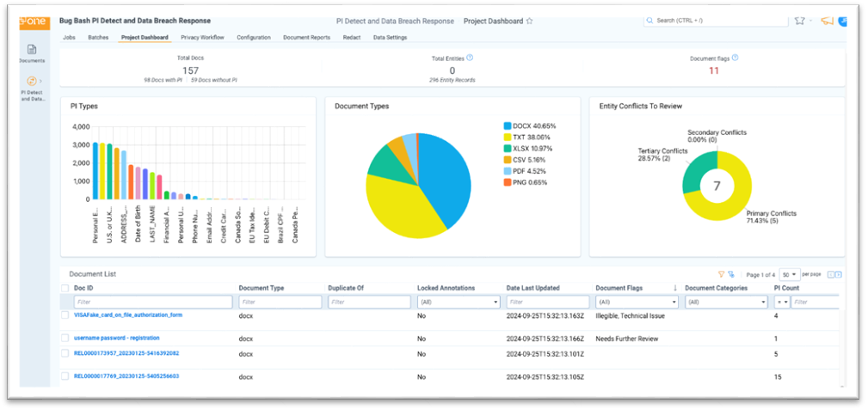Open the favorites dropdown arrow beside the star
The height and width of the screenshot is (410, 868).
[811, 21]
